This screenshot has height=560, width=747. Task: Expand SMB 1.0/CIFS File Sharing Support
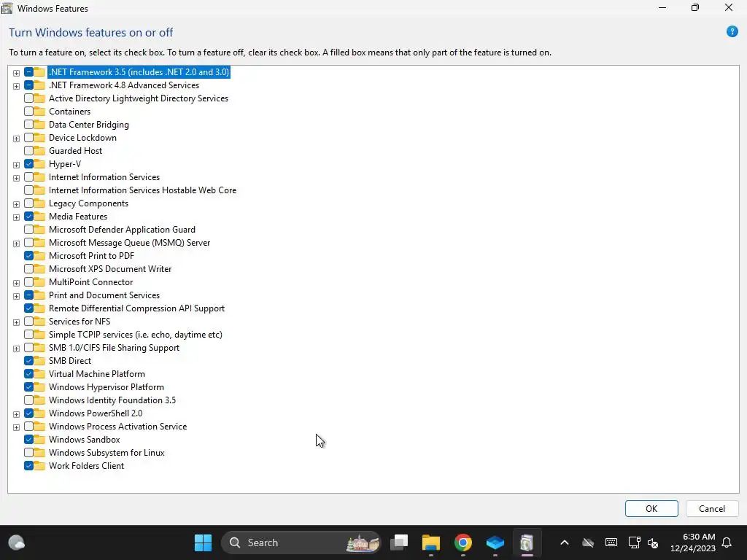click(x=16, y=349)
